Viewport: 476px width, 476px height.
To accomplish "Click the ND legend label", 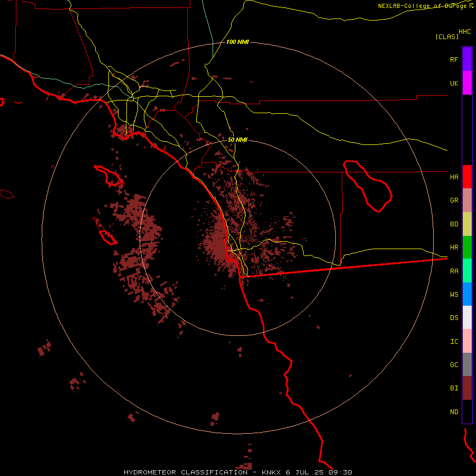I will [454, 412].
